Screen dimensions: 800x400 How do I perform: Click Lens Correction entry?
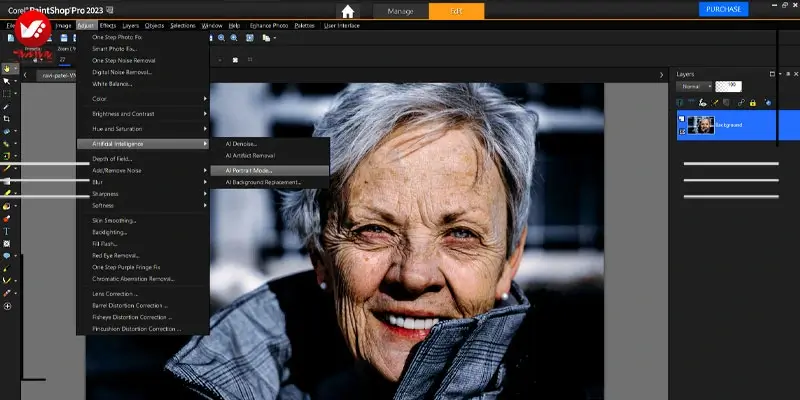tap(143, 294)
